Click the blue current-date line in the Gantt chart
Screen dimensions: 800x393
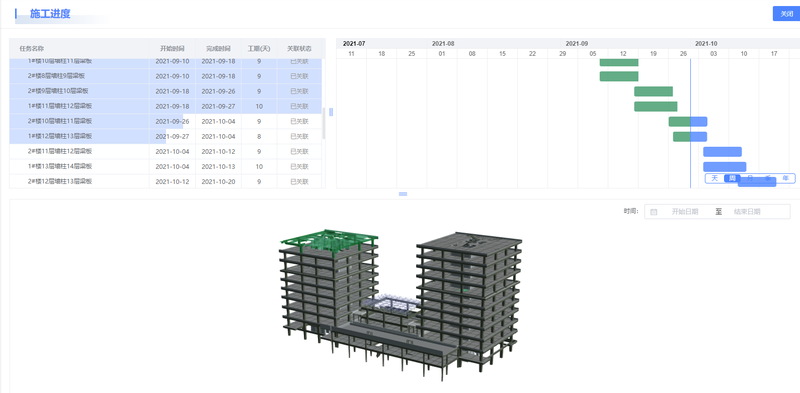coord(690,122)
